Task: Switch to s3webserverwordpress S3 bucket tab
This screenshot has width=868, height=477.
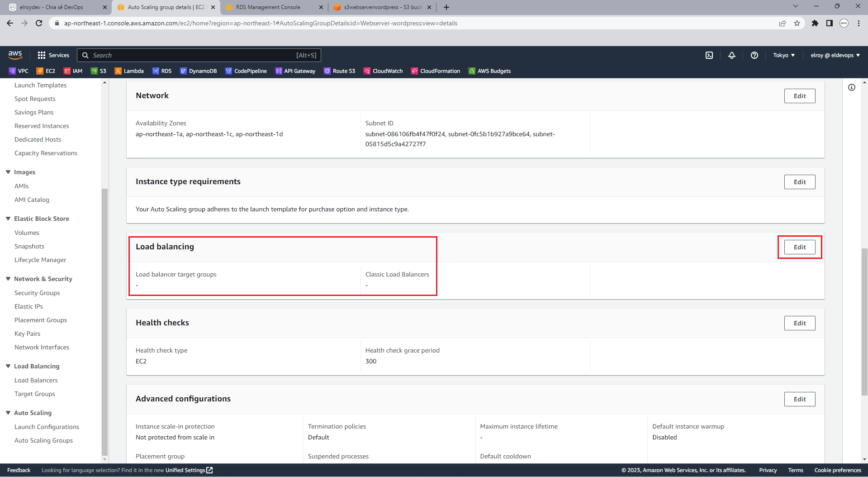Action: (x=383, y=7)
